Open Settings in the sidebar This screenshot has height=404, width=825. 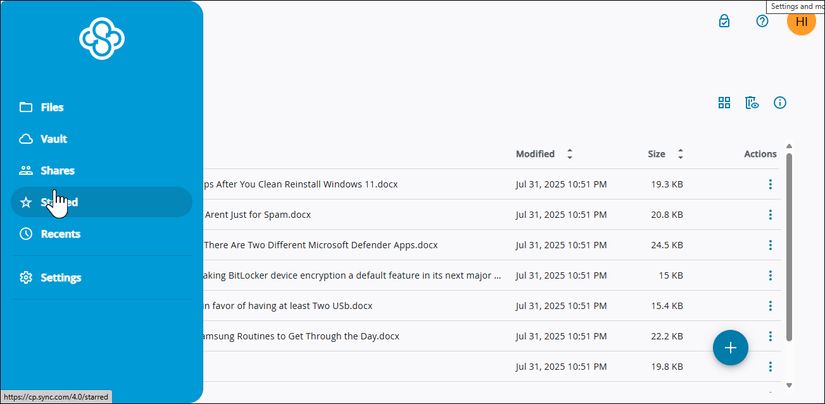61,278
